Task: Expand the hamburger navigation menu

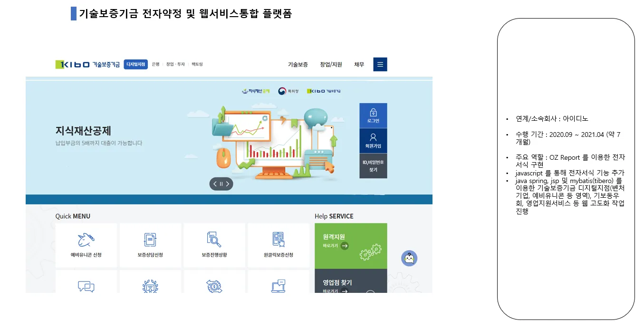Action: [380, 64]
